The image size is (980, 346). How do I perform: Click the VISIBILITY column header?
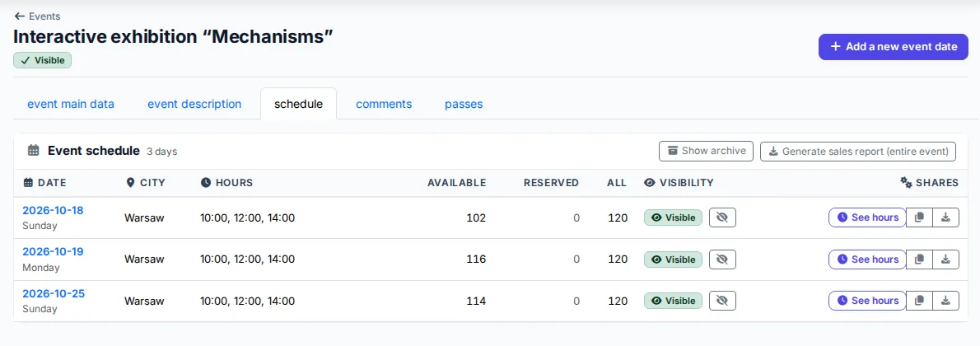tap(679, 183)
